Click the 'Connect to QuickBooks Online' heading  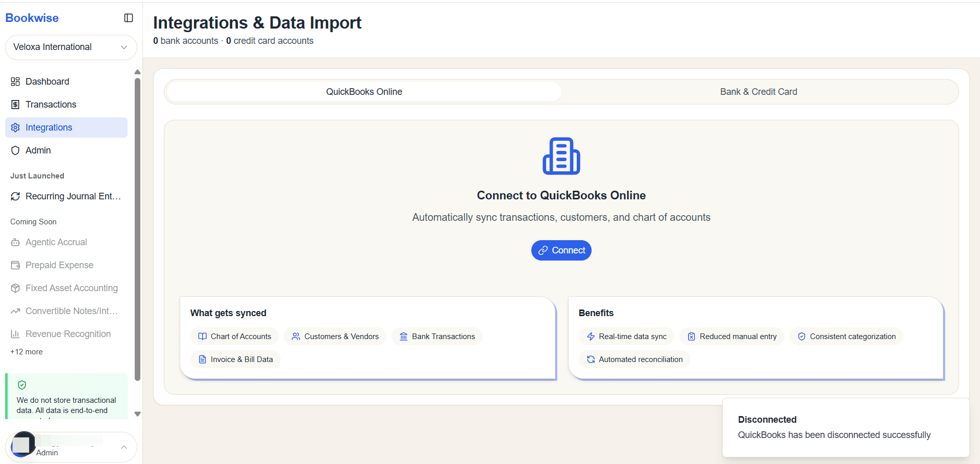[561, 195]
